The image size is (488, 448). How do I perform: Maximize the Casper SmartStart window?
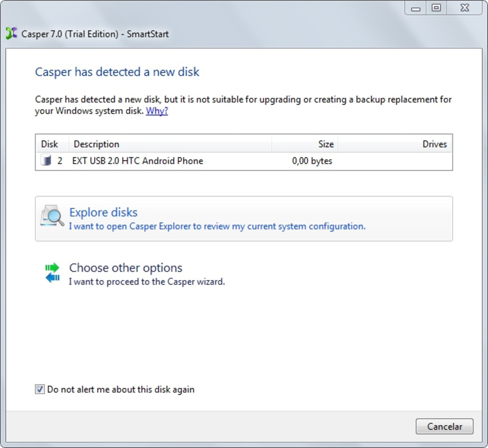[x=436, y=8]
